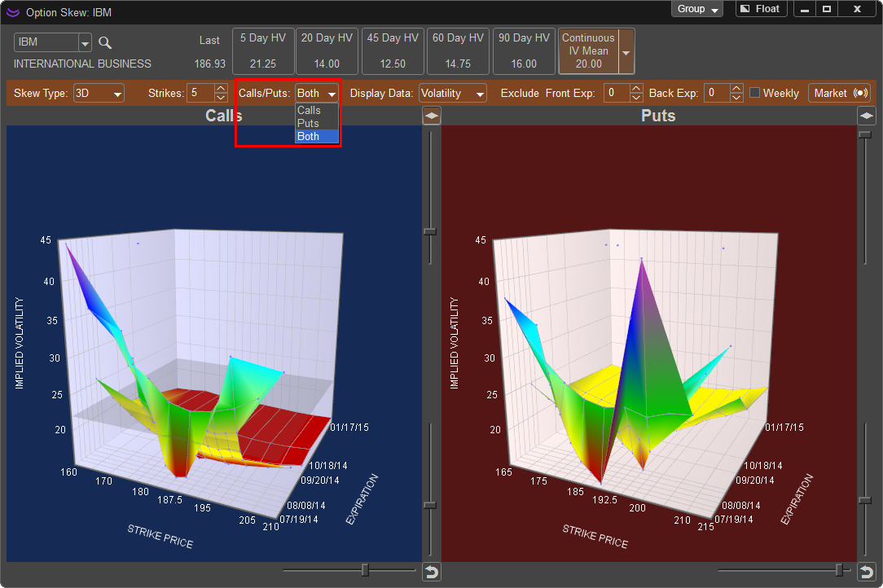Click INTERNATIONAL BUSINESS company name text
Viewport: 883px width, 588px height.
tap(82, 64)
